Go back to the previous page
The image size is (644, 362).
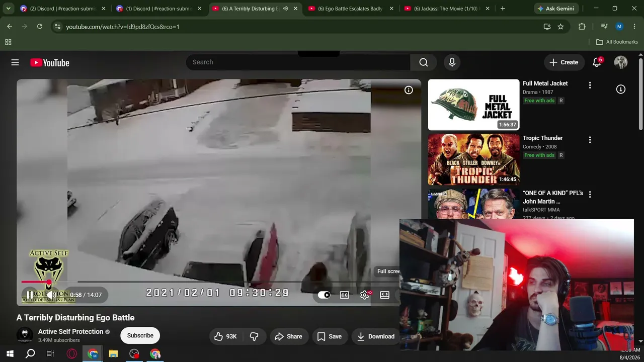10,27
